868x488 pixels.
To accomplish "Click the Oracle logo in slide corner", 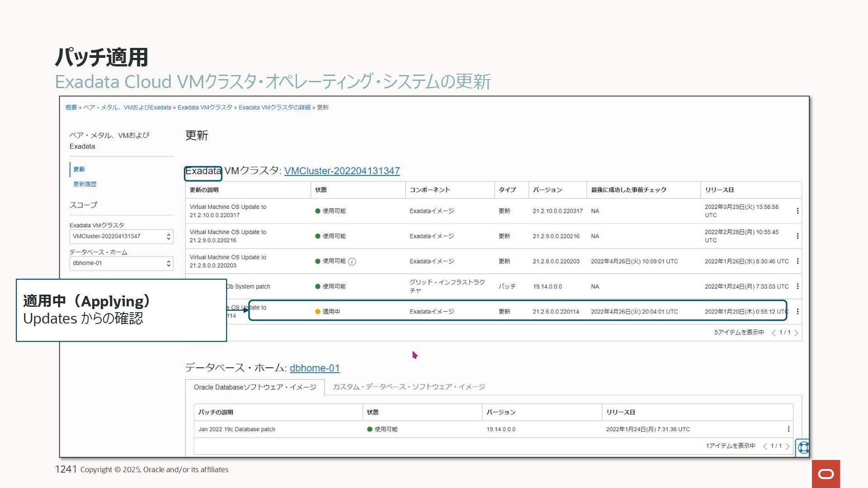I will 826,474.
